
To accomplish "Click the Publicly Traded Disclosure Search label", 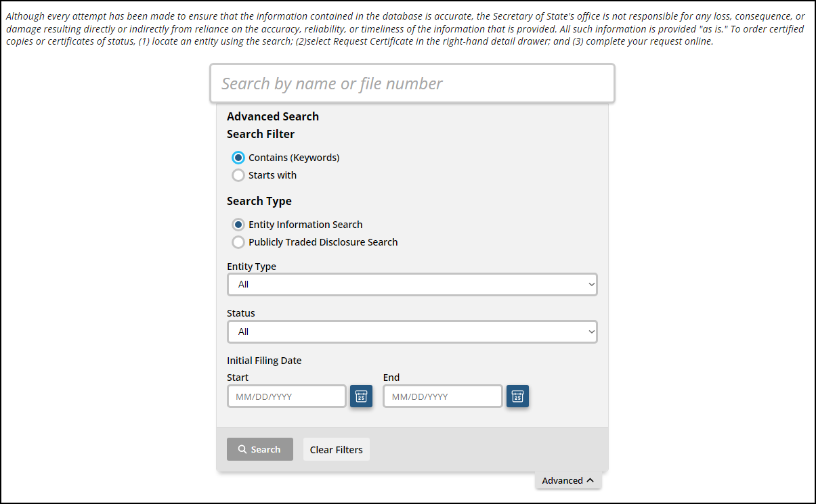I will point(323,242).
